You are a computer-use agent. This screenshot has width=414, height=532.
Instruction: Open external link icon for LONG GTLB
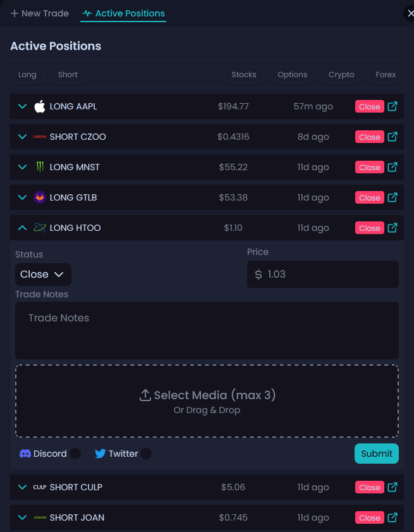(x=393, y=197)
